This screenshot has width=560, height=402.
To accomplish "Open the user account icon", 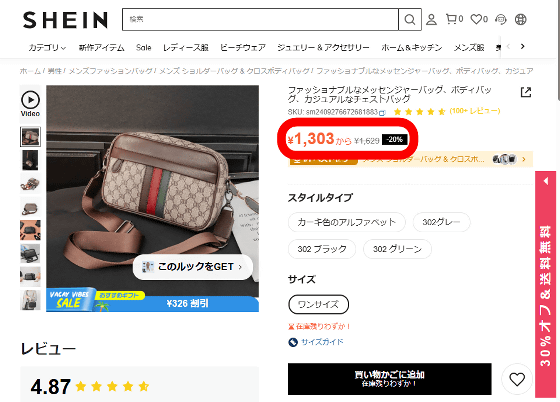I will pos(431,19).
